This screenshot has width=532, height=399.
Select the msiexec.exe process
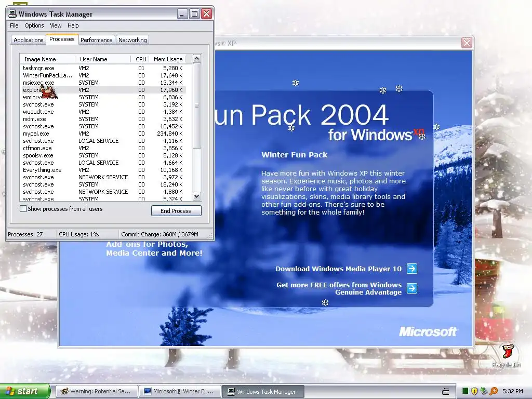103,83
